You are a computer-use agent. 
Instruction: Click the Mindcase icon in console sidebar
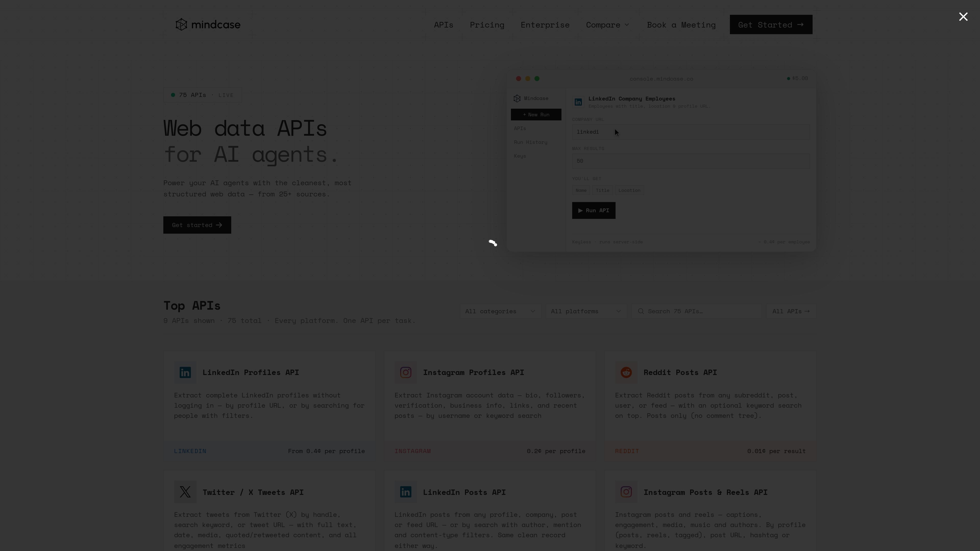click(517, 98)
